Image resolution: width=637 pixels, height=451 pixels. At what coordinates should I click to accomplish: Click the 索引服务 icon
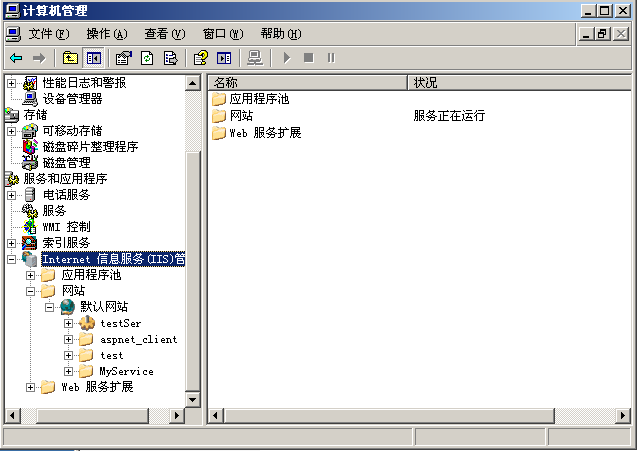(x=30, y=243)
